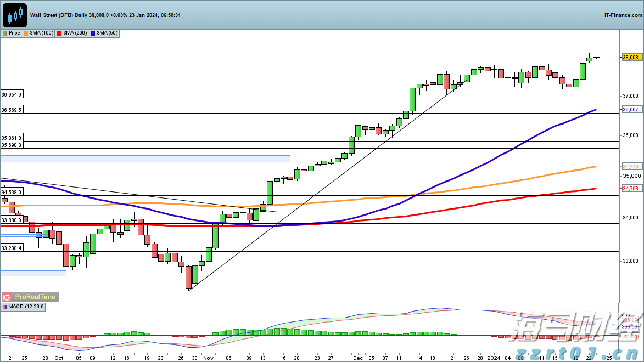This screenshot has width=644, height=362.
Task: Select the 33,230.4 support level label
Action: (x=12, y=248)
